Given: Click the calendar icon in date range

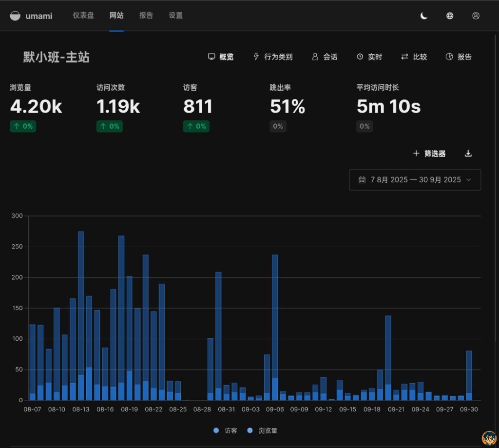Looking at the screenshot, I should 362,180.
